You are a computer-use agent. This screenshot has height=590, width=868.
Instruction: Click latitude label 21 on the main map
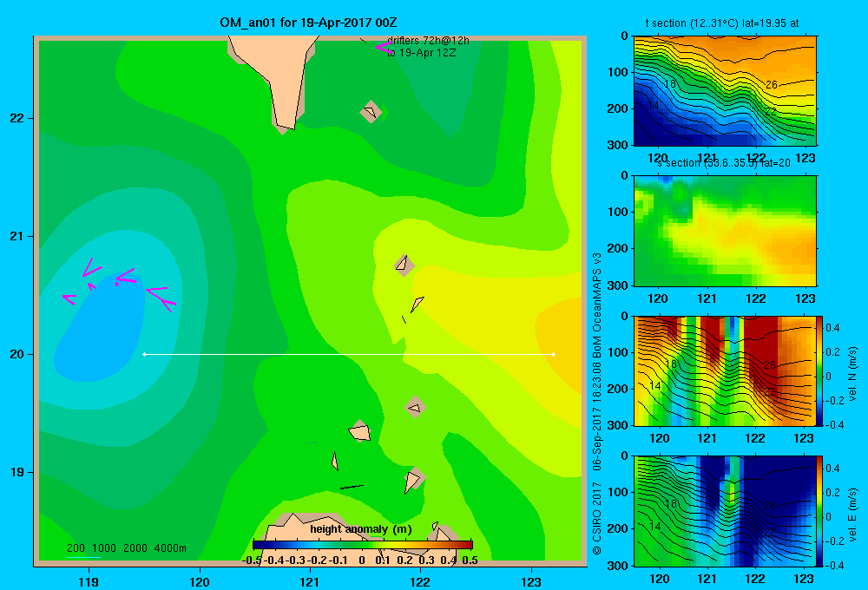tap(17, 236)
